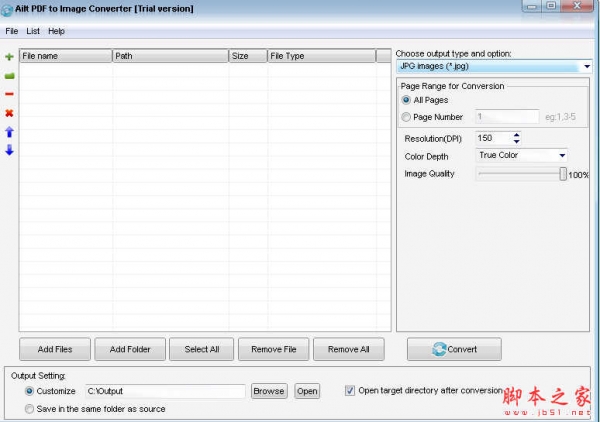Click the red X remove all icon

tap(9, 113)
